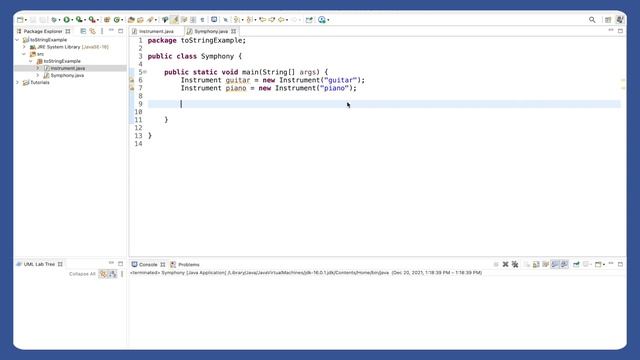This screenshot has width=640, height=360.
Task: Open dropdown arrow next to Debug icon
Action: pyautogui.click(x=59, y=20)
